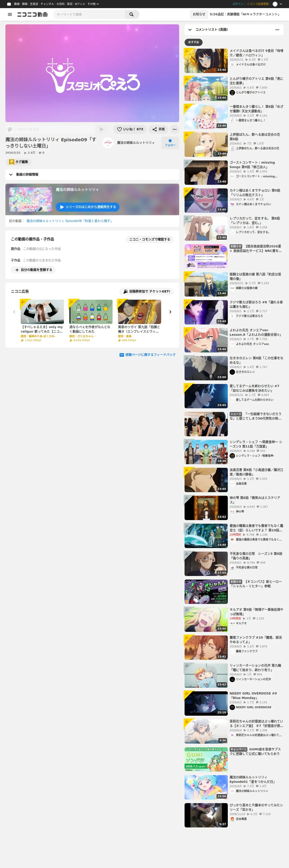Open the GUMI ソング杯 campaign thumbnail
The width and height of the screenshot is (289, 868).
click(x=206, y=759)
